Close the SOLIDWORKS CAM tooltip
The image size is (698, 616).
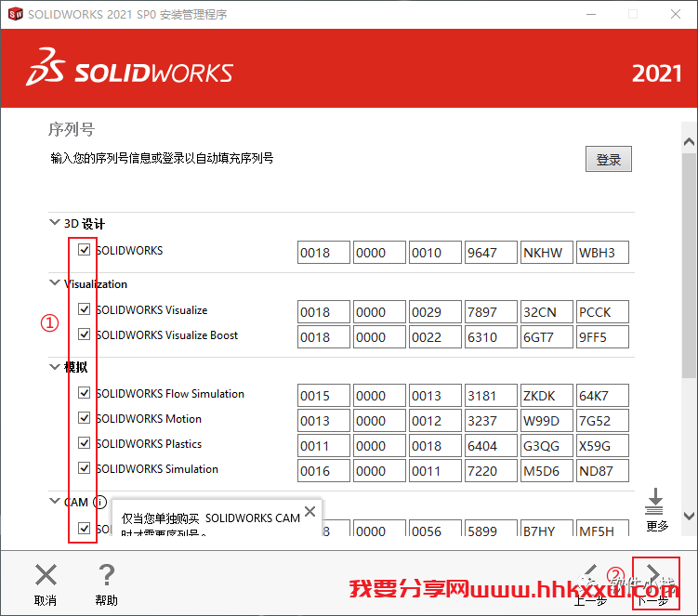(x=310, y=511)
